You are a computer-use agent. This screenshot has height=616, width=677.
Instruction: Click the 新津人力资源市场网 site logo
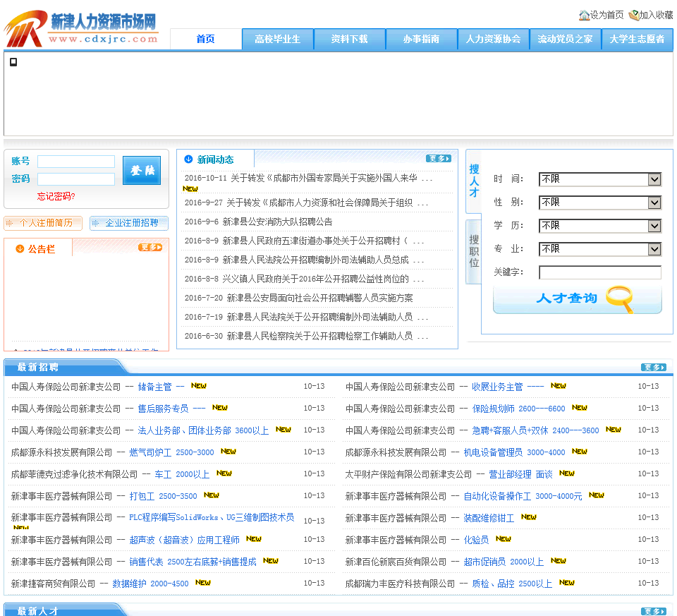click(x=81, y=28)
